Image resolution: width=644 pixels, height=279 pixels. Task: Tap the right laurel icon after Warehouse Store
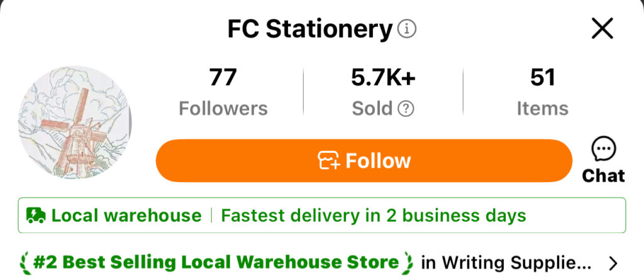click(x=408, y=263)
